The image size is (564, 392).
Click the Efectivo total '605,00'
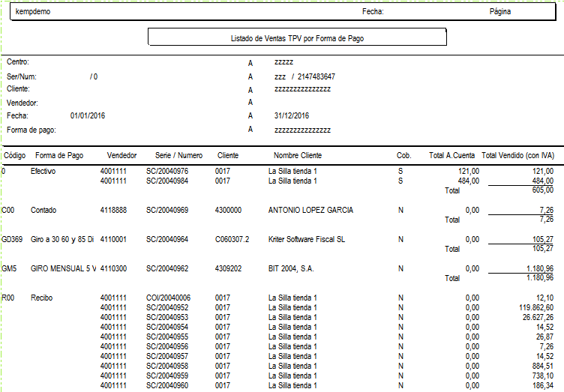[x=543, y=190]
